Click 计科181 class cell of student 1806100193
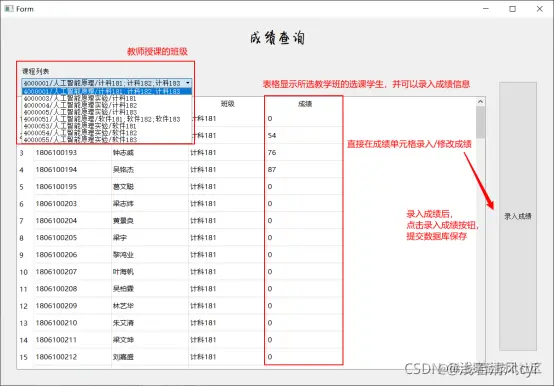 click(x=227, y=152)
